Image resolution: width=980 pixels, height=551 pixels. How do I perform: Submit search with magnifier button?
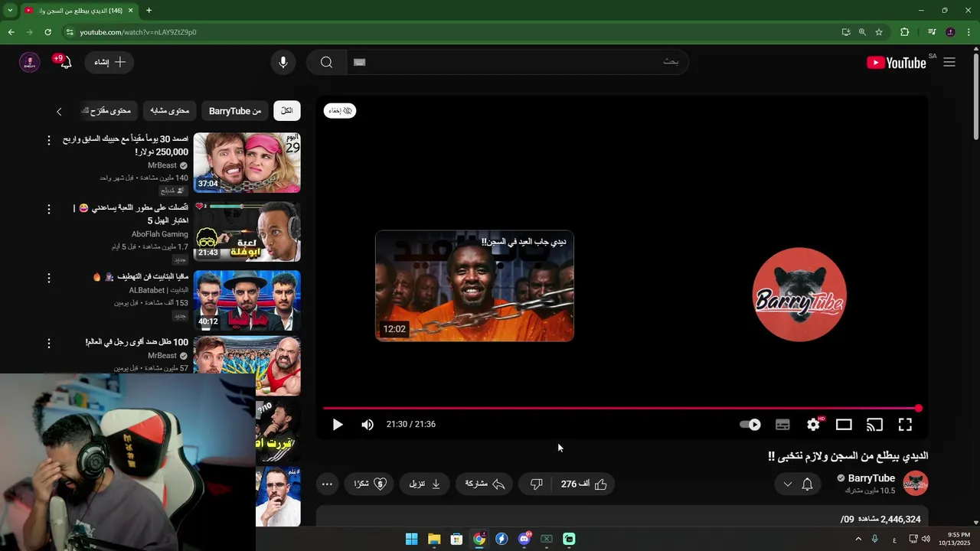pyautogui.click(x=327, y=62)
